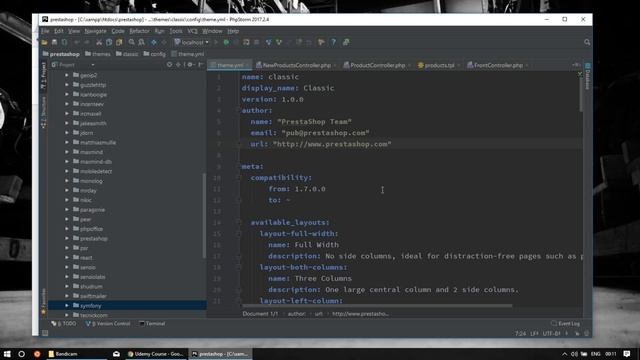The height and width of the screenshot is (360, 640).
Task: Click the rightmost main toolbar icon
Action: click(346, 42)
